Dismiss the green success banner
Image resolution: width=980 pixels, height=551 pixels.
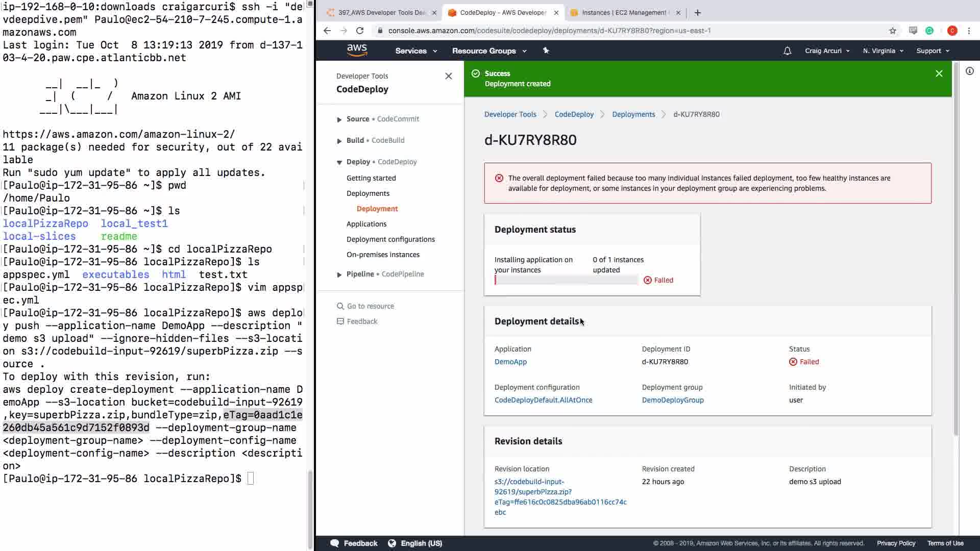(x=939, y=74)
